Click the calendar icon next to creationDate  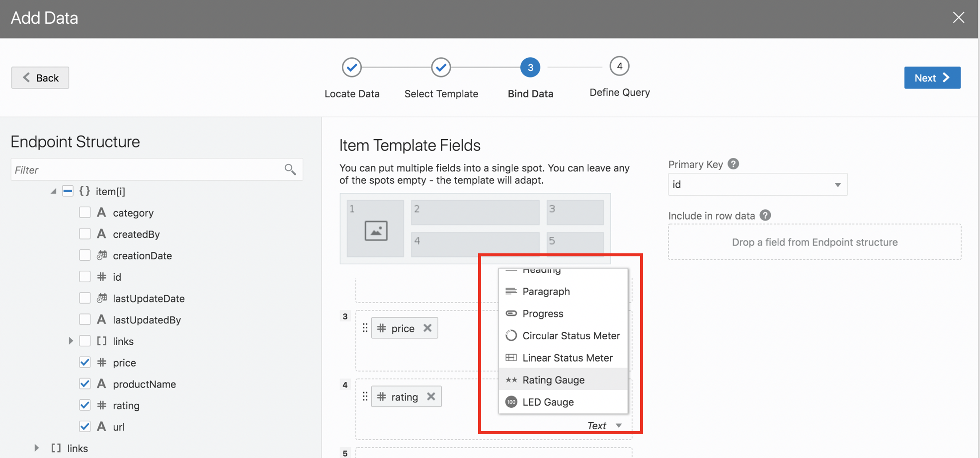click(102, 255)
